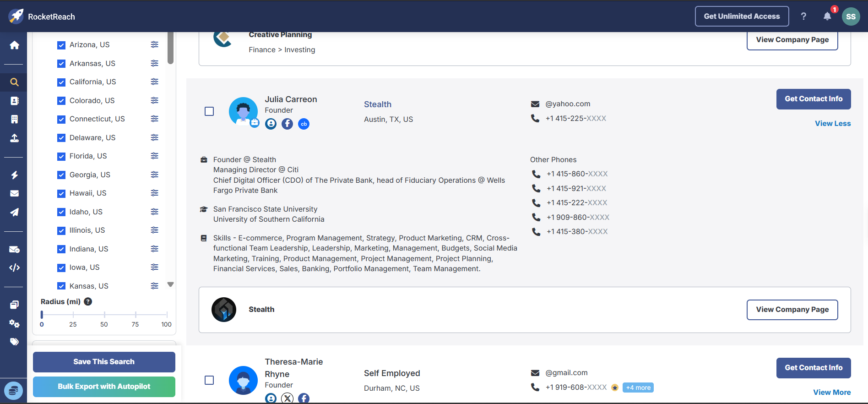Click Get Unlimited Access button
Image resolution: width=868 pixels, height=404 pixels.
point(742,16)
